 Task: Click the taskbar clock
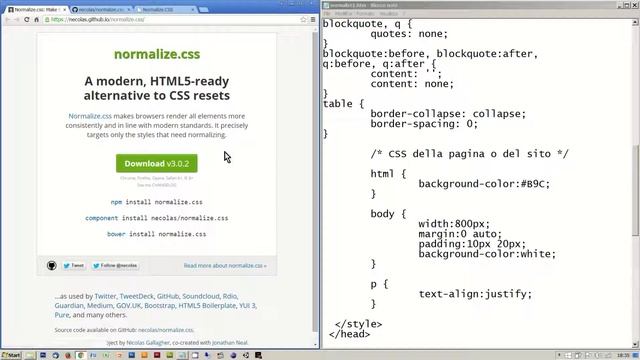pos(623,356)
